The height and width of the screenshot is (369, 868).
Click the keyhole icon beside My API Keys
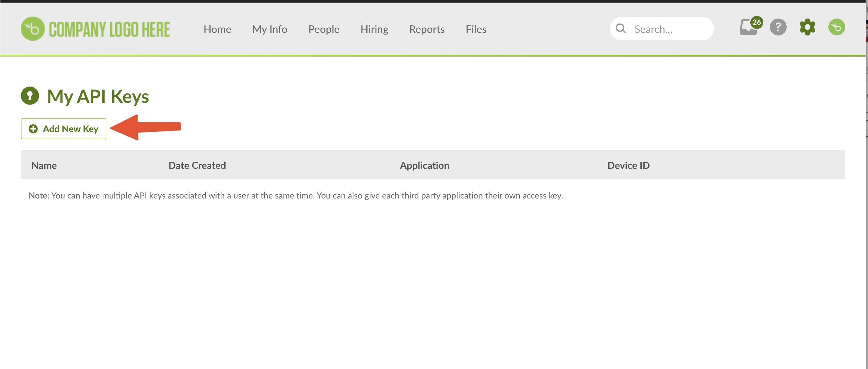(x=30, y=96)
